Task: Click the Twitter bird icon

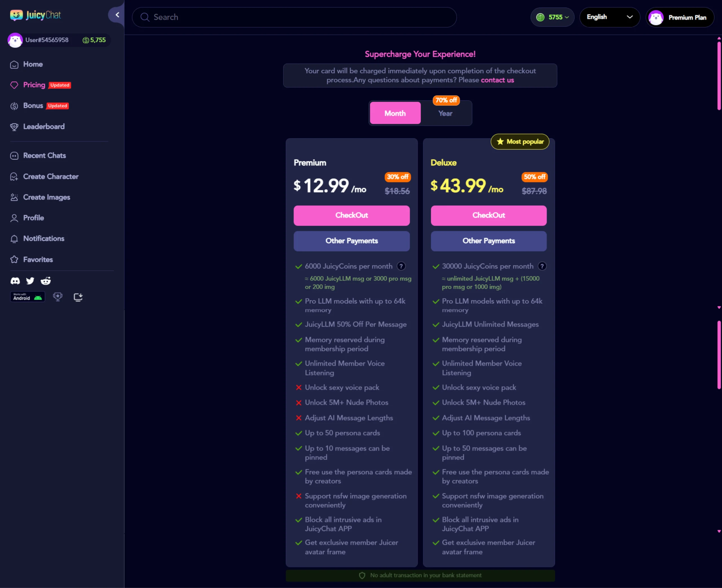Action: [x=30, y=281]
